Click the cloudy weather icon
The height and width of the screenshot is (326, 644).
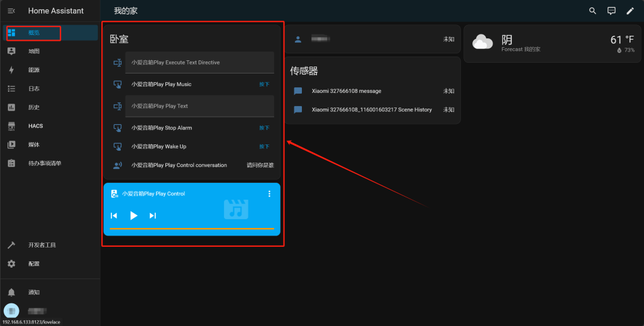click(482, 43)
